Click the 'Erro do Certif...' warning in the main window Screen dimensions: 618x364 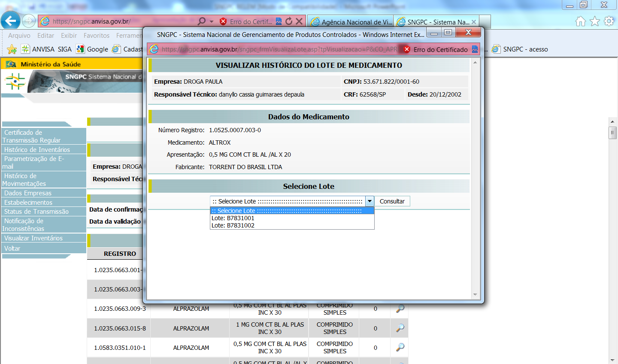click(246, 21)
